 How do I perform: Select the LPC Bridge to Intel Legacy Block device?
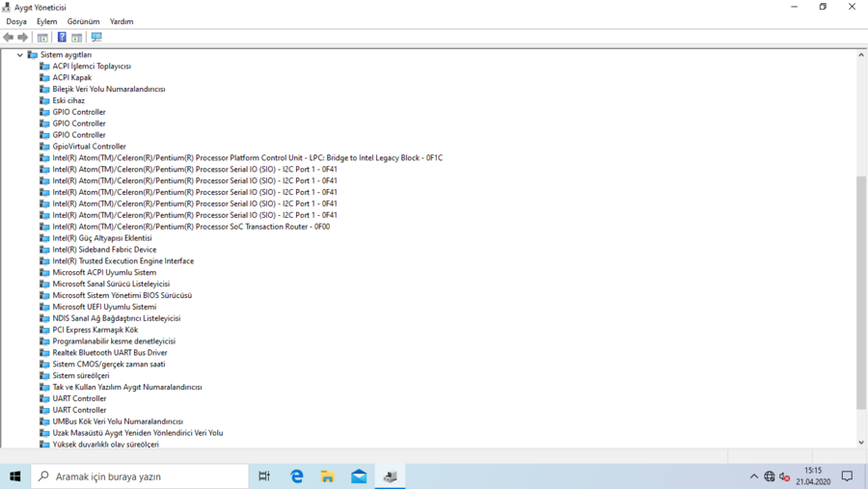(x=248, y=158)
